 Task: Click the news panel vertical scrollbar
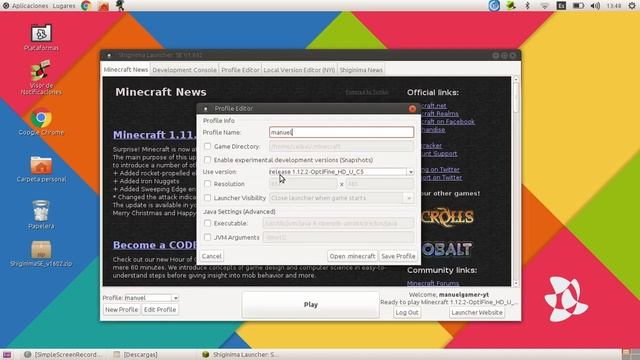(x=516, y=97)
